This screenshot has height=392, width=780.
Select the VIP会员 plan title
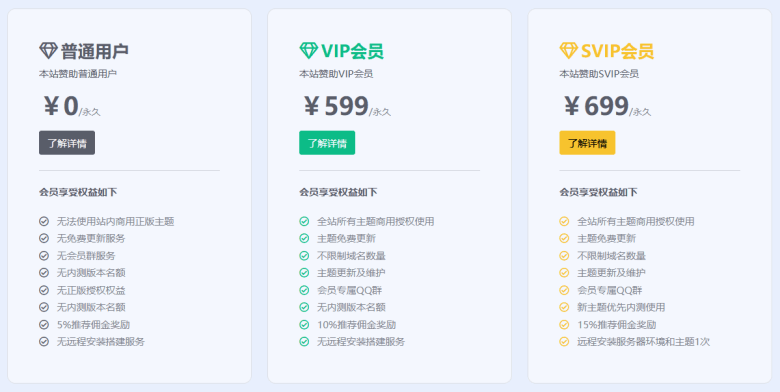[x=352, y=51]
